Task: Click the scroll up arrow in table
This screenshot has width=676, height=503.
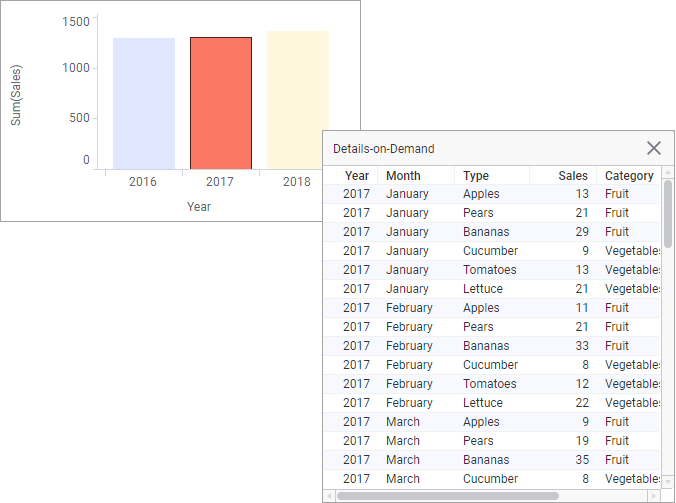Action: click(667, 173)
